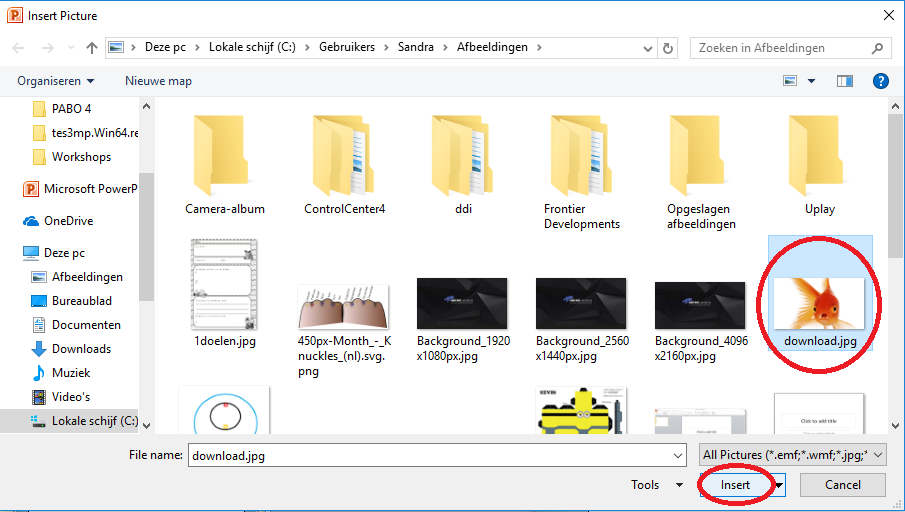Expand the change view options arrow
Viewport: 905px width, 512px height.
coord(811,81)
